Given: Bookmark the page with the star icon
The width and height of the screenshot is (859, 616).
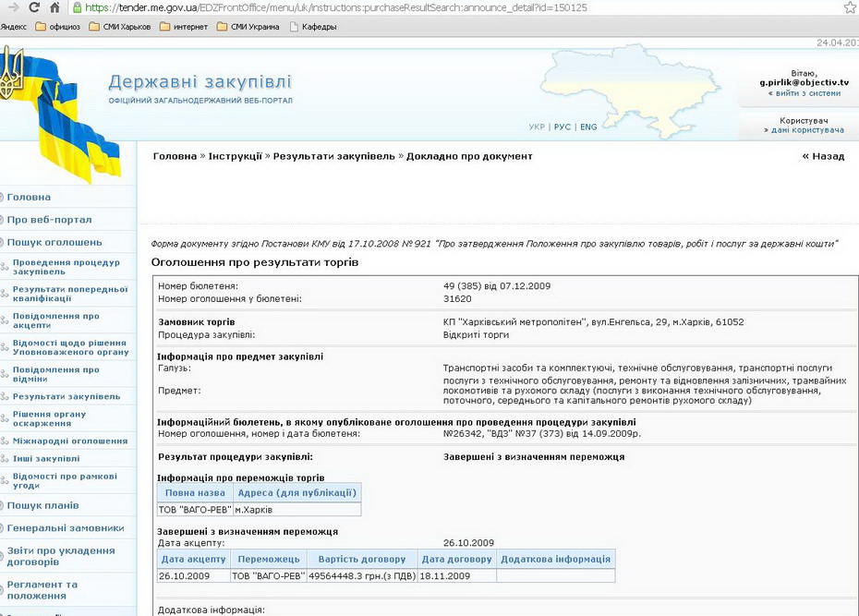Looking at the screenshot, I should pyautogui.click(x=849, y=7).
